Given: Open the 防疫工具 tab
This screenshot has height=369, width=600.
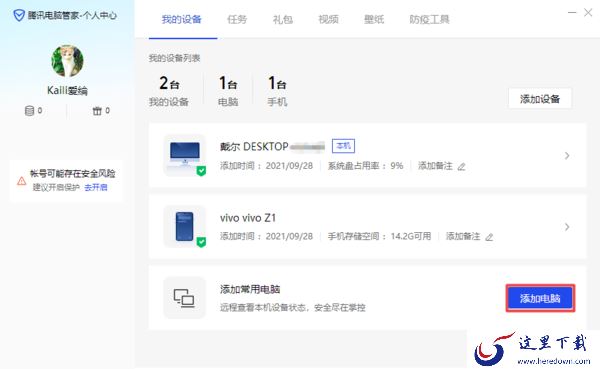Looking at the screenshot, I should click(x=429, y=19).
